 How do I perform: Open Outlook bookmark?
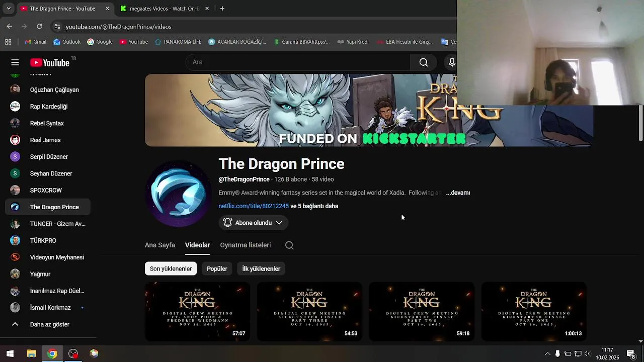click(67, 42)
